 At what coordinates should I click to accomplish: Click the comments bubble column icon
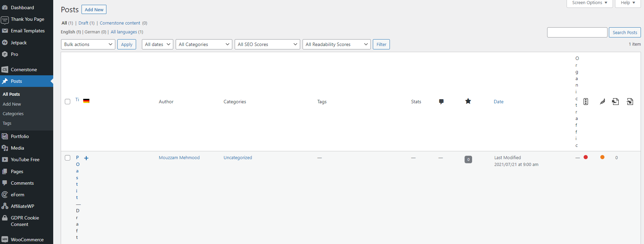coord(441,102)
